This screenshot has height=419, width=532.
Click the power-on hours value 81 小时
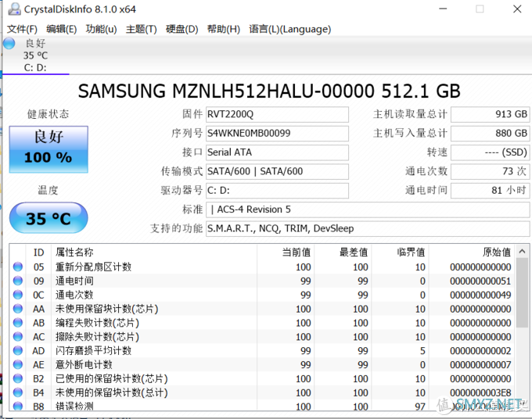tap(490, 191)
